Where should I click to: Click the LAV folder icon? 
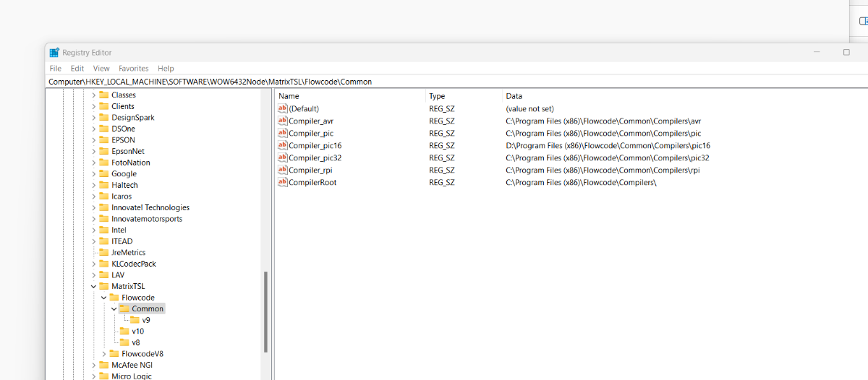pyautogui.click(x=103, y=275)
